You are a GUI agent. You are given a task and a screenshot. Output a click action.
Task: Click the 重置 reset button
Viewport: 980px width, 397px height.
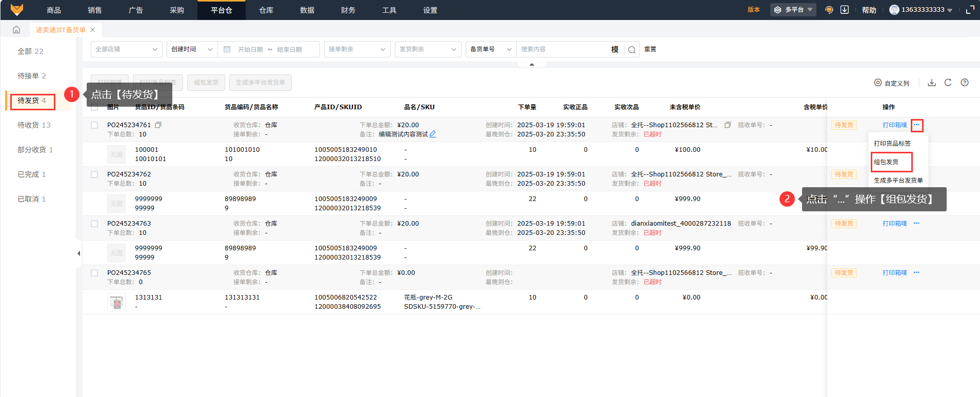tap(650, 49)
